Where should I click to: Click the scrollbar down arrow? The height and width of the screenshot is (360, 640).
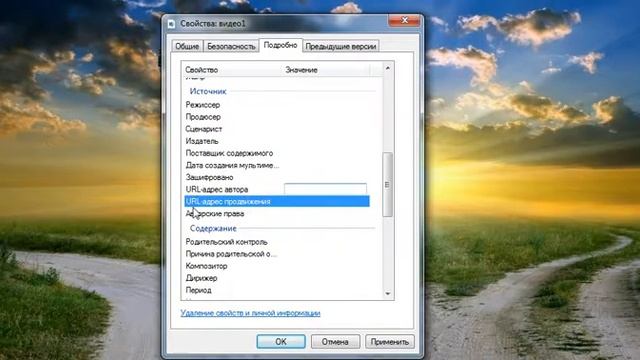388,293
